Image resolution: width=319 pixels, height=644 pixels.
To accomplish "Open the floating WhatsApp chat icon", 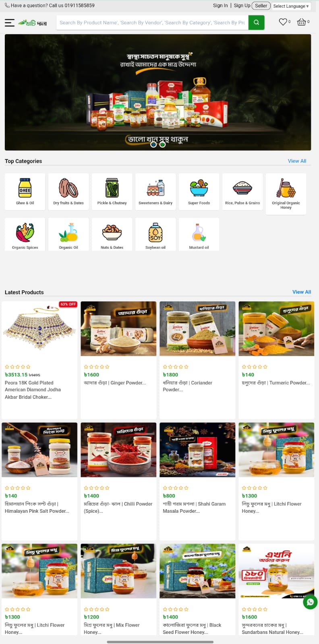I will 310,602.
